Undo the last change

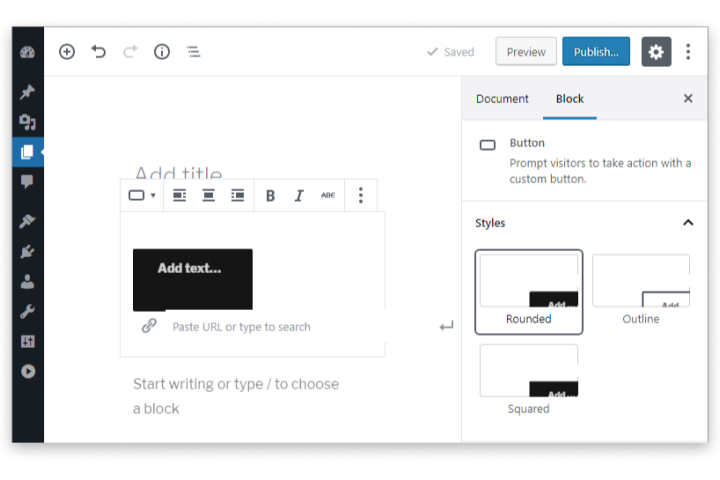pos(98,52)
